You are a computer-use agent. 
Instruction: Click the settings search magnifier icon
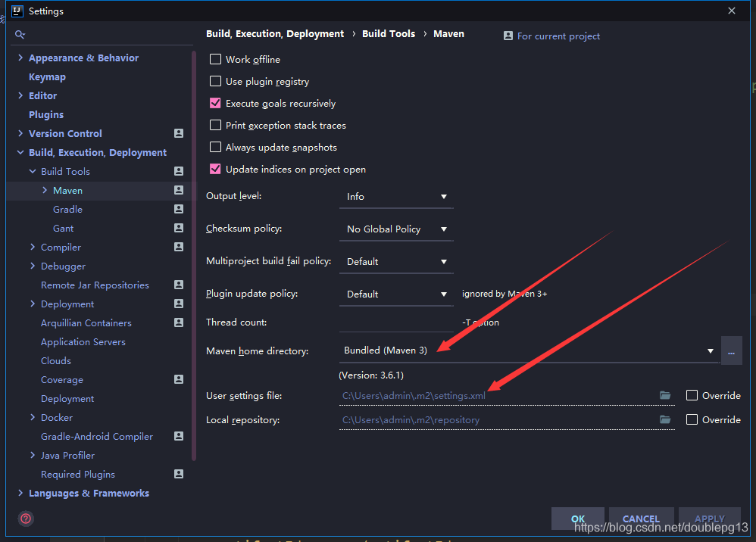click(20, 34)
